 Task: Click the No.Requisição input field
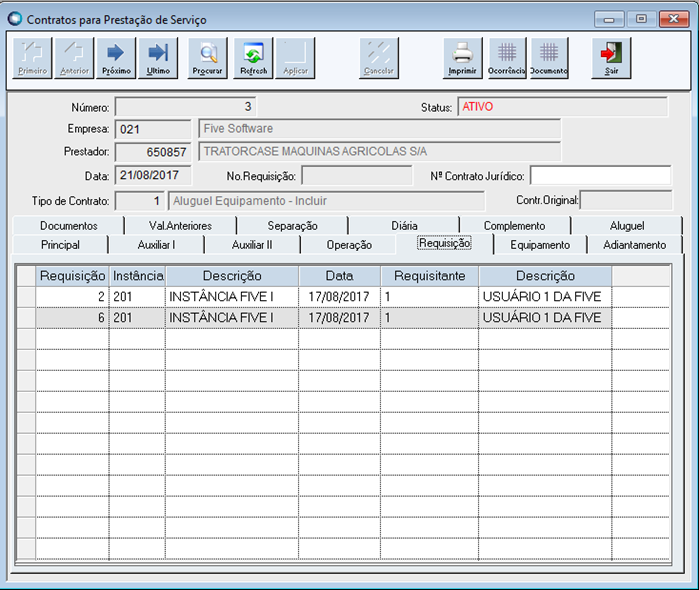(x=357, y=176)
